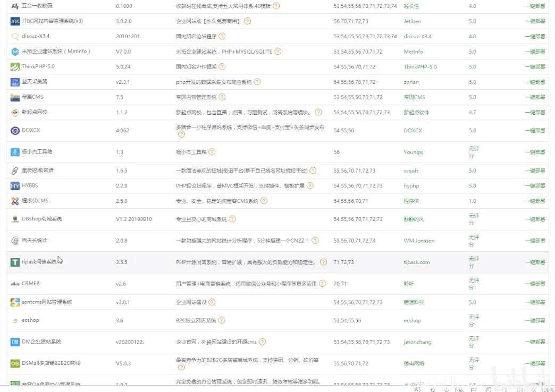Click 一键部署 for DSMall多店铺B2B2C商城

pos(535,363)
